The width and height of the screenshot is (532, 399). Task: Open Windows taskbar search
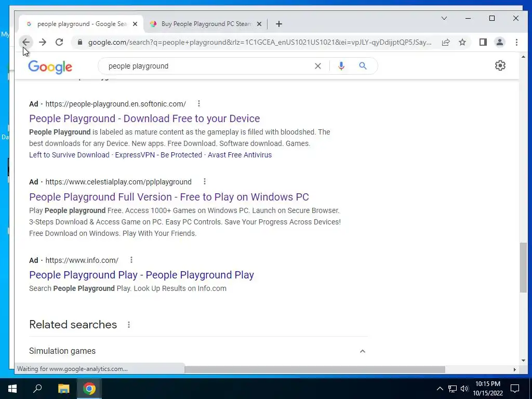pos(37,389)
